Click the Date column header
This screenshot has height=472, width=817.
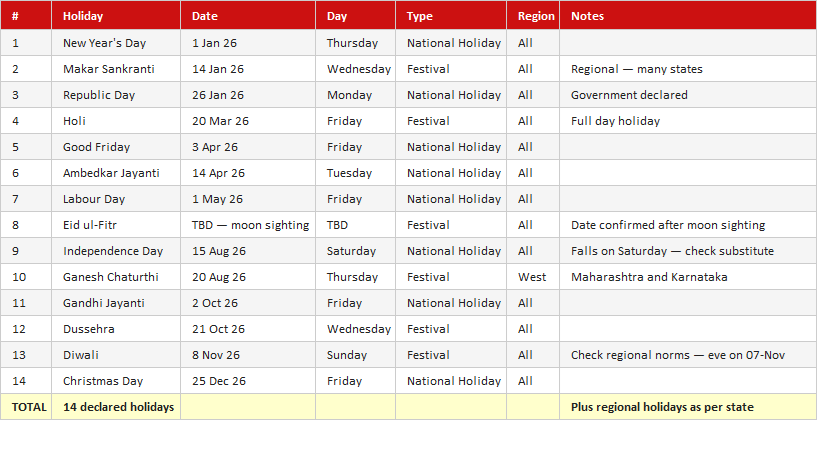click(247, 16)
